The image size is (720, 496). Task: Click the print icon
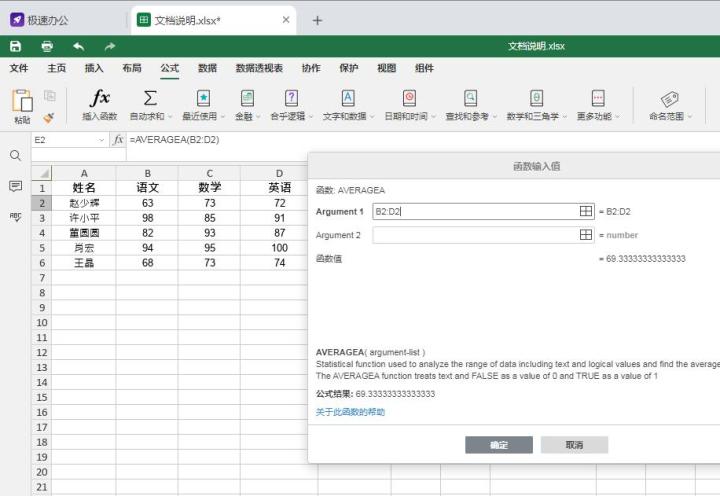point(47,46)
